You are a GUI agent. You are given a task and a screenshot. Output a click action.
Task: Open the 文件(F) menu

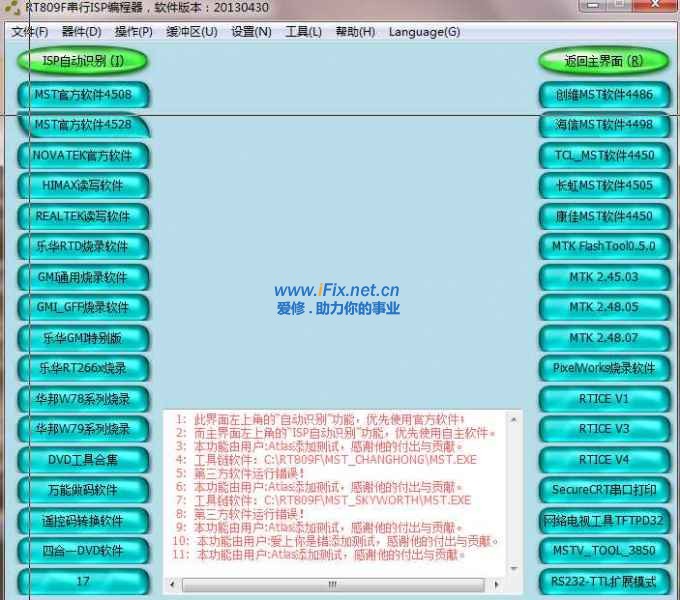[29, 32]
